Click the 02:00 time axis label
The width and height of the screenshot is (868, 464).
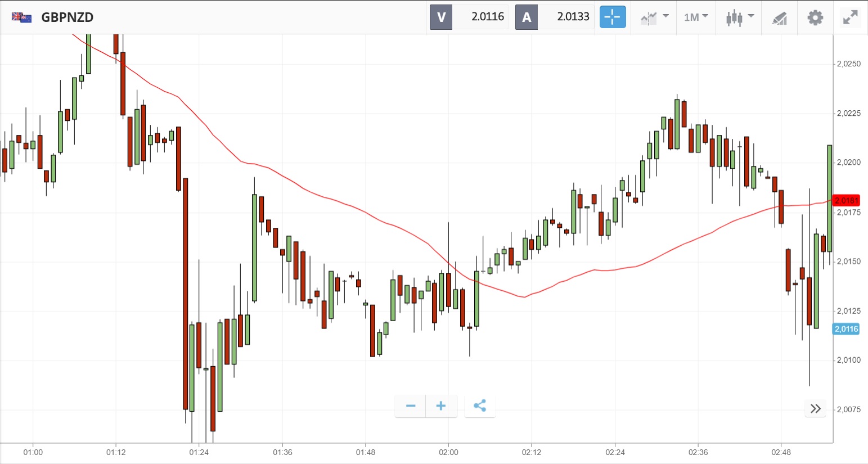pyautogui.click(x=448, y=452)
